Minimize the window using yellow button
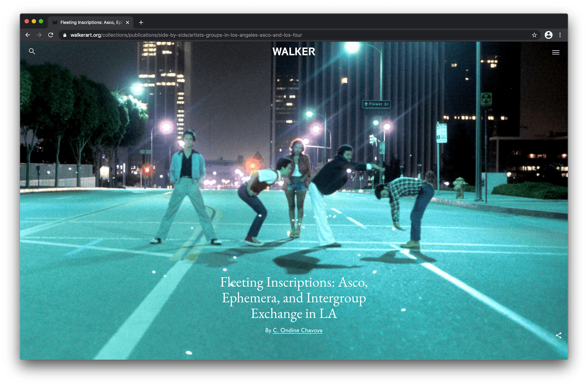The height and width of the screenshot is (386, 588). pyautogui.click(x=34, y=21)
